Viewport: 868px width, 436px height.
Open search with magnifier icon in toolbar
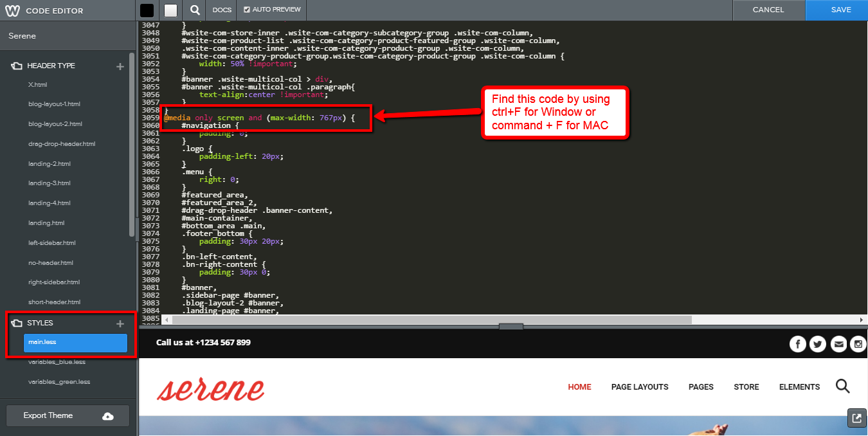(x=195, y=10)
